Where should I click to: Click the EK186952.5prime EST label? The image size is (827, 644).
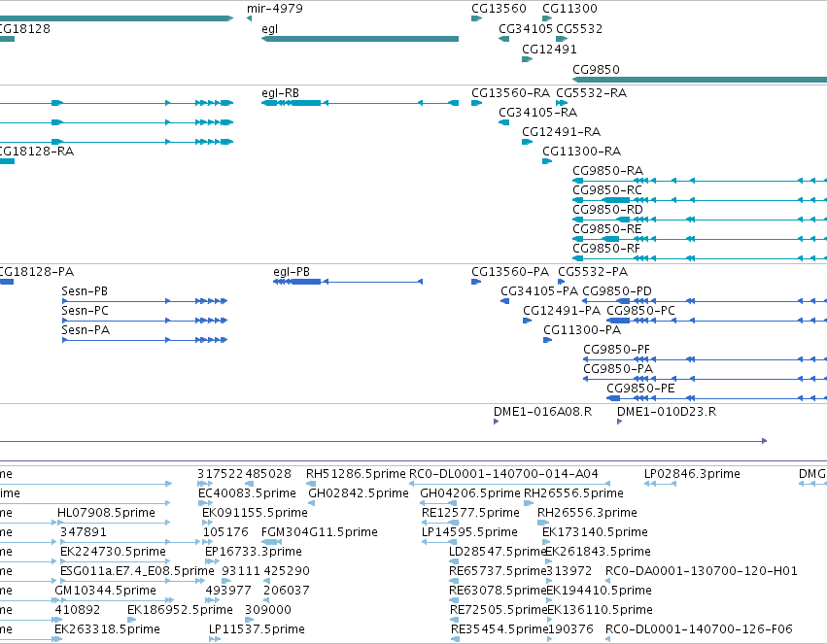click(x=180, y=610)
